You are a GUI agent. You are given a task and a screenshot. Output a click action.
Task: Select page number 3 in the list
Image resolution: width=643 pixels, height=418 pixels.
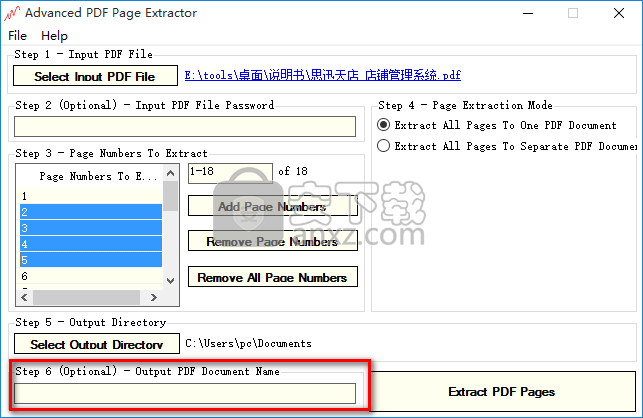pyautogui.click(x=91, y=228)
